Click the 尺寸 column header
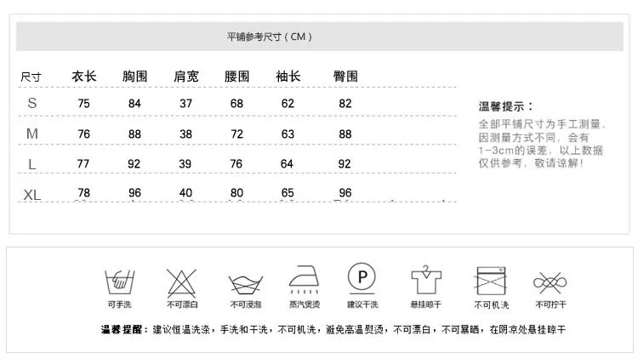Viewport: 638px width, 364px height. [x=31, y=77]
